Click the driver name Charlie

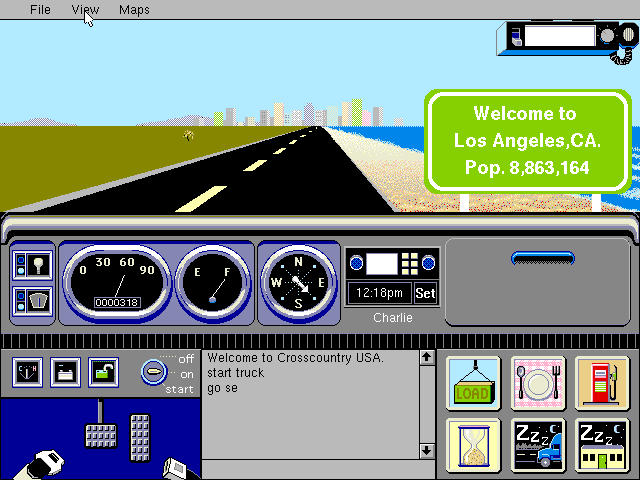pyautogui.click(x=393, y=318)
